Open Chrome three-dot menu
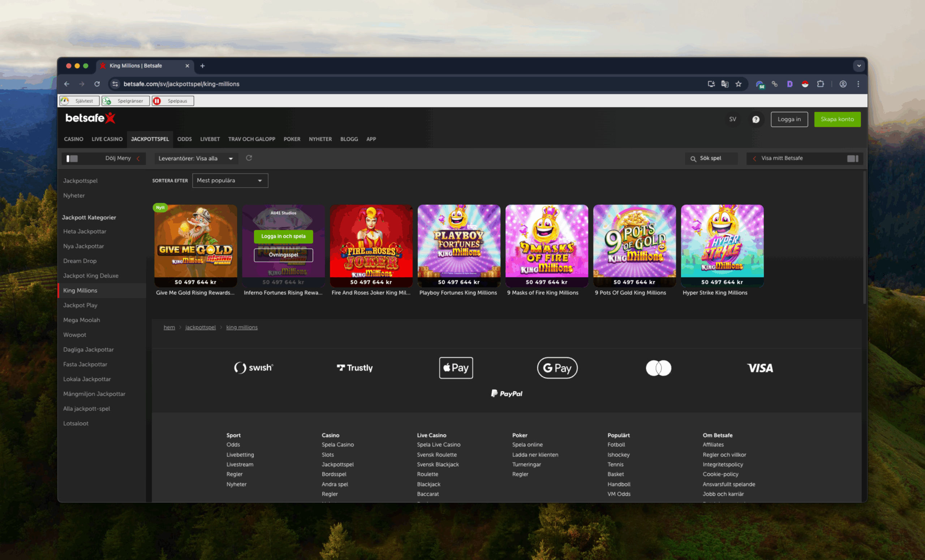The height and width of the screenshot is (560, 925). pyautogui.click(x=858, y=84)
